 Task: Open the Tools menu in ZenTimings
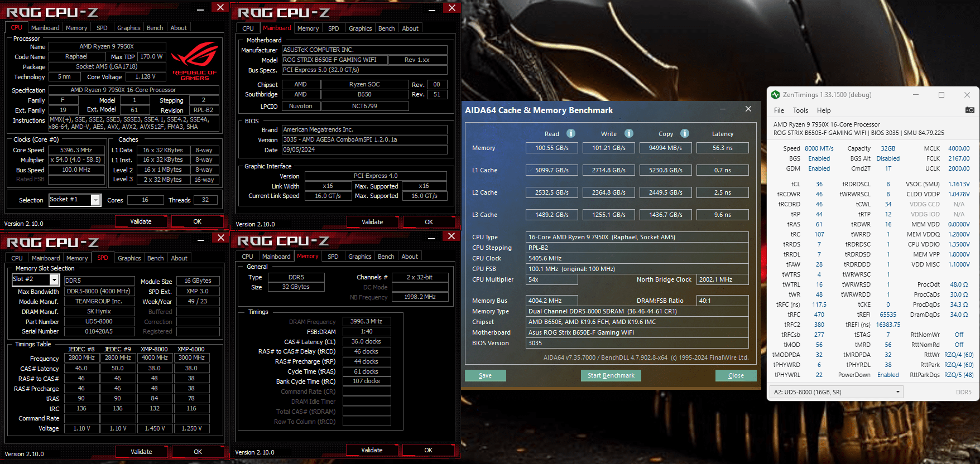click(800, 110)
